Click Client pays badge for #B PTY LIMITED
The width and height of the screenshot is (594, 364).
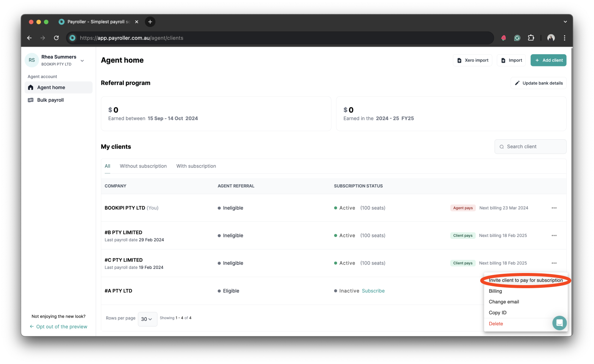(x=463, y=235)
